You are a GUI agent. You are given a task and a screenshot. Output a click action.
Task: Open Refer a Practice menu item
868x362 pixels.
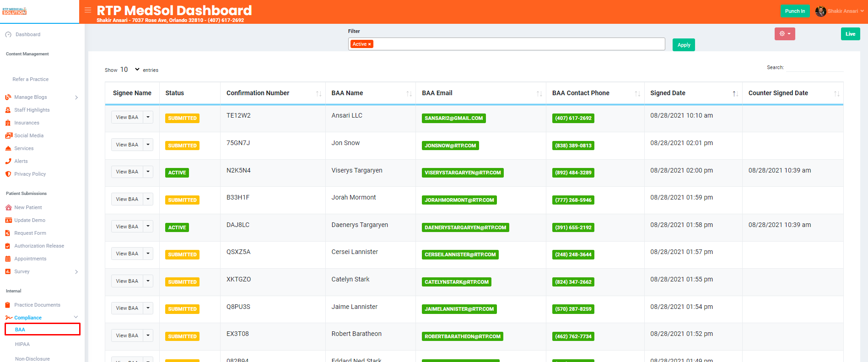[x=31, y=79]
